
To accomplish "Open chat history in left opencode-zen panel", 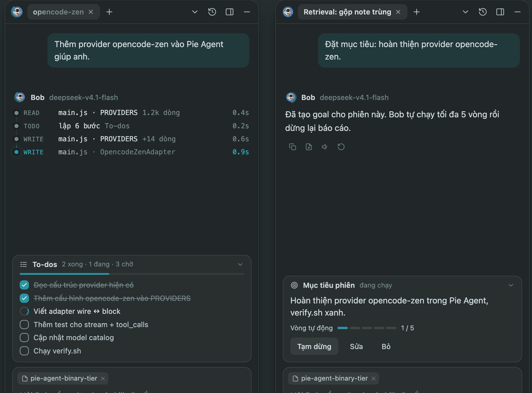I will [x=212, y=12].
